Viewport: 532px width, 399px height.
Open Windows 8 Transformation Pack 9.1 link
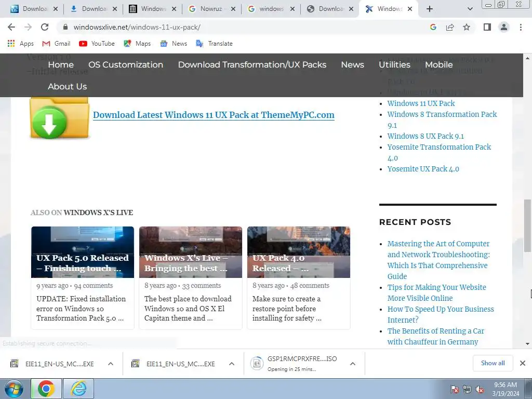point(442,119)
